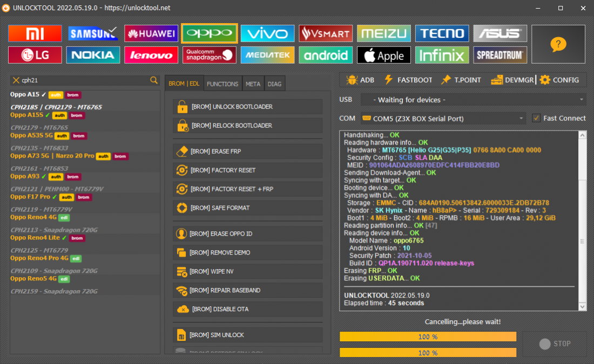The width and height of the screenshot is (594, 364).
Task: Select the LG brand tile
Action: coord(35,55)
